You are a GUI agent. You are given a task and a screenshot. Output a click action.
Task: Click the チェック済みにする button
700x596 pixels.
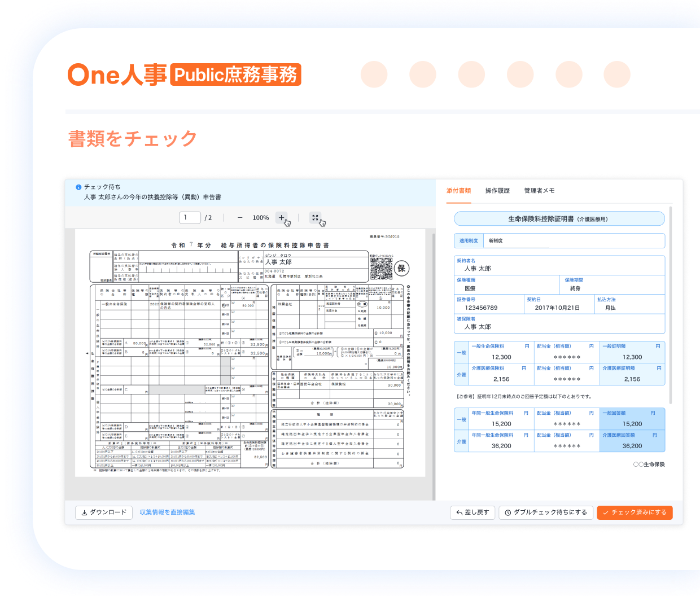(x=635, y=512)
